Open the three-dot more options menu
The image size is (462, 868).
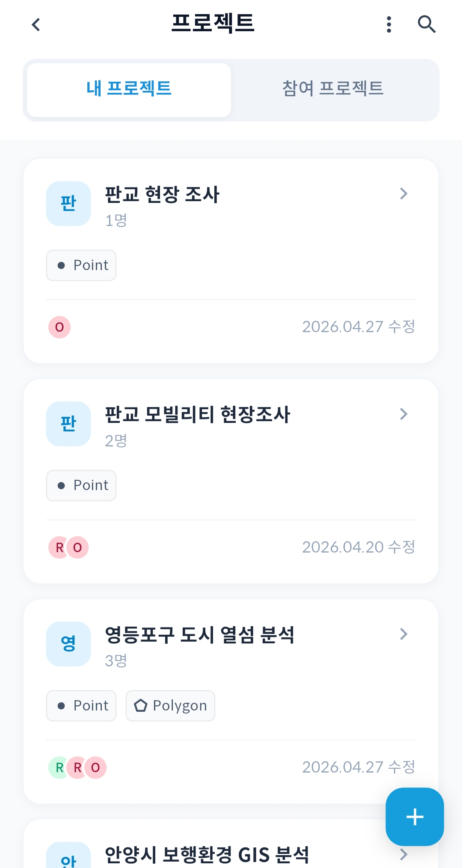(389, 25)
